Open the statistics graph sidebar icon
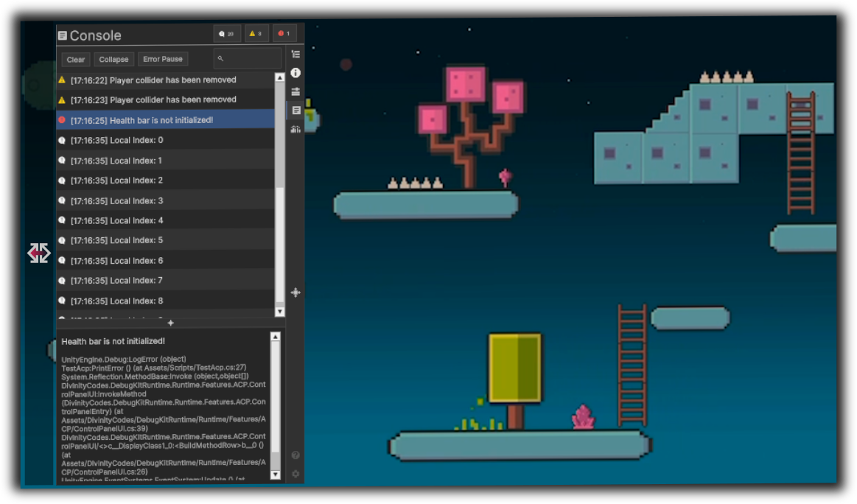857x504 pixels. click(x=295, y=129)
